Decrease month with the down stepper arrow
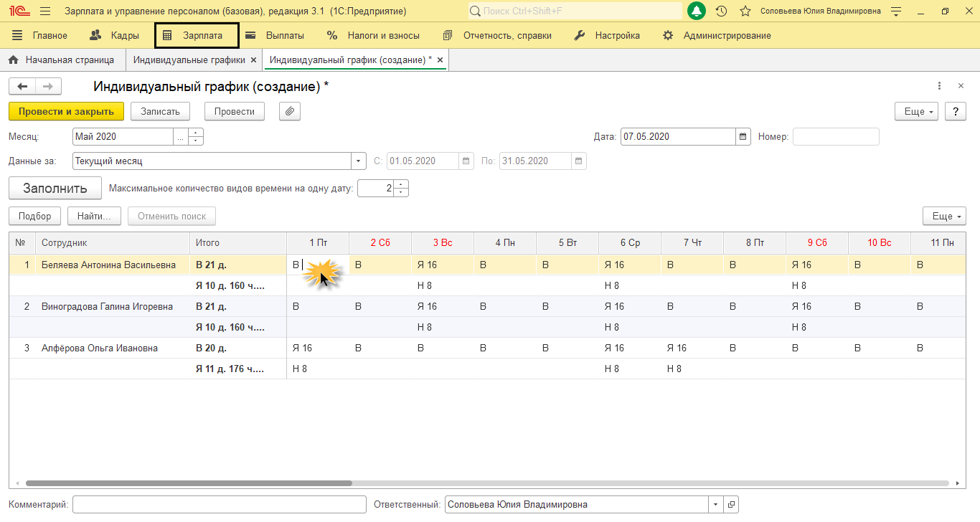980x522 pixels. 196,141
